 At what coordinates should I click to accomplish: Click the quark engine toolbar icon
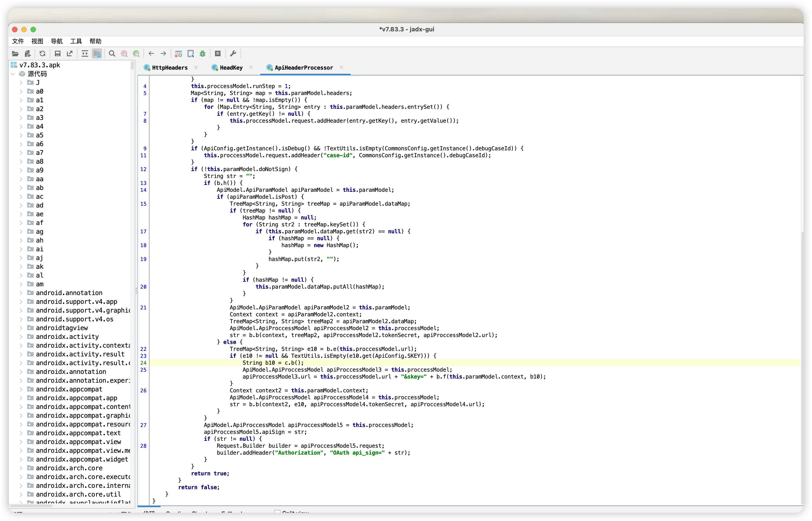(x=191, y=53)
